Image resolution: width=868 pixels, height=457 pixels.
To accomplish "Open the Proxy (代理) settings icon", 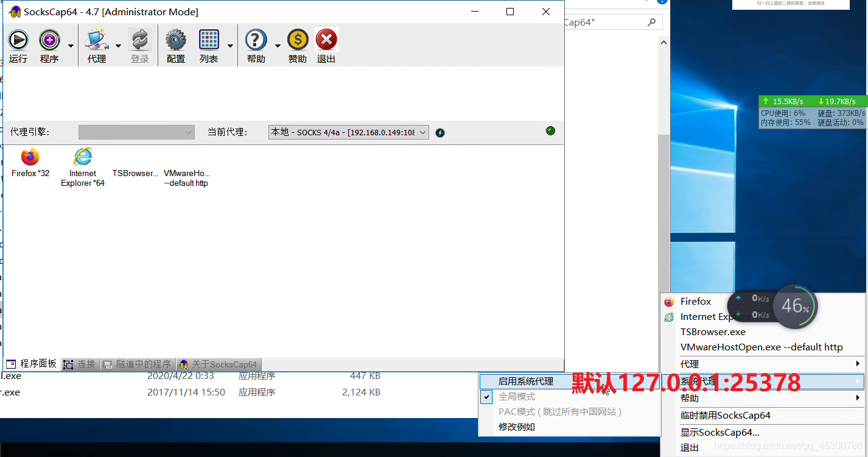I will (96, 41).
